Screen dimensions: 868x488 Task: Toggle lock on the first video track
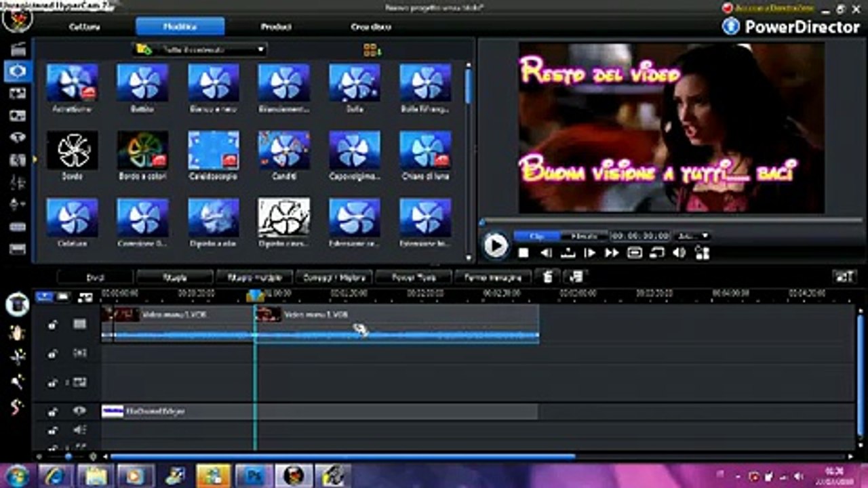click(52, 325)
